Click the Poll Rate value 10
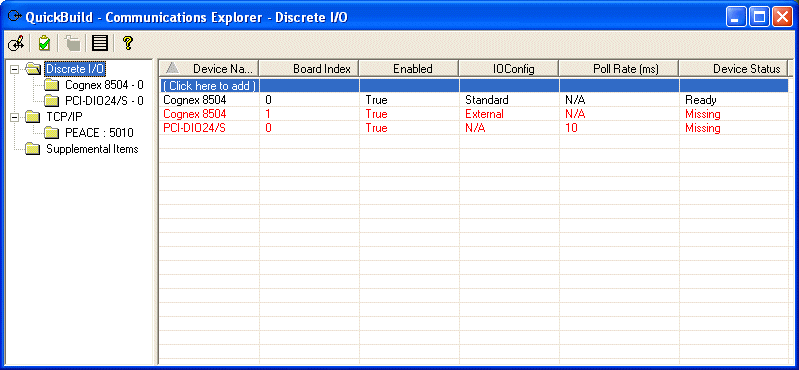 [571, 128]
